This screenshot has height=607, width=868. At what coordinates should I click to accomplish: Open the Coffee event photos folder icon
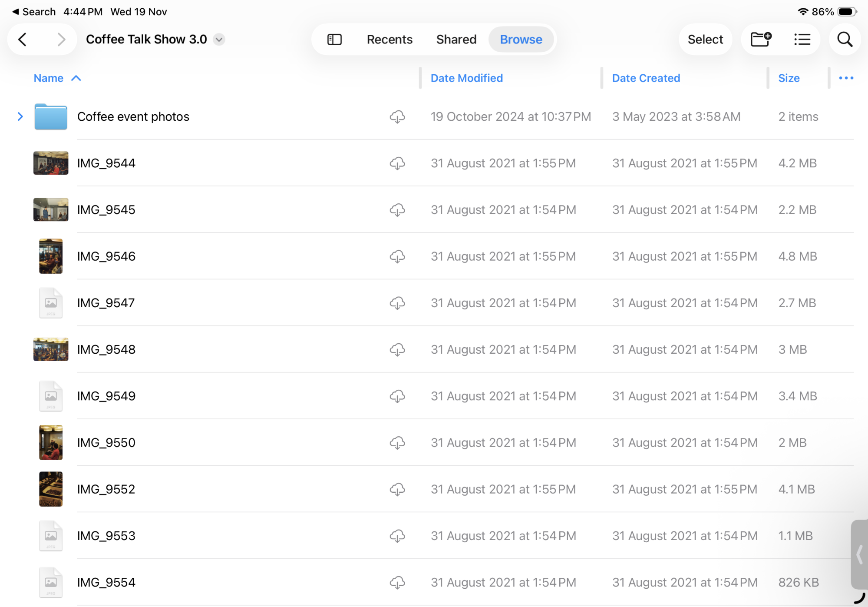51,116
